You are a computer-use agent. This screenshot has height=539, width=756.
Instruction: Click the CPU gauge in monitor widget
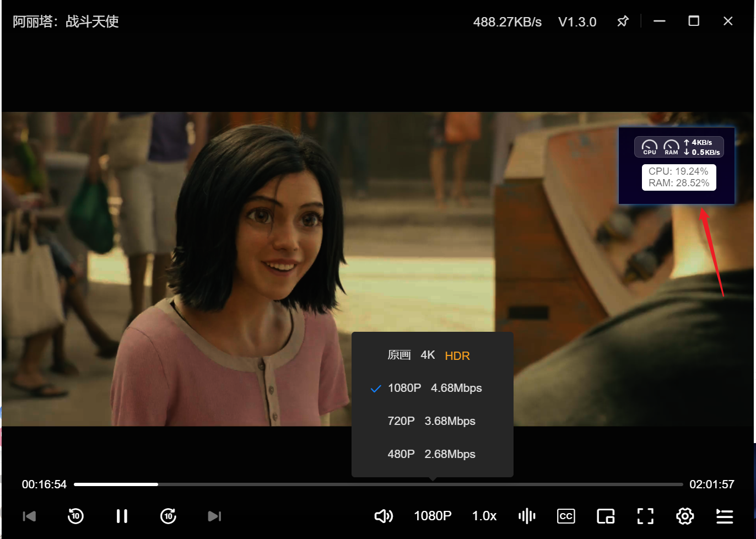[x=650, y=147]
